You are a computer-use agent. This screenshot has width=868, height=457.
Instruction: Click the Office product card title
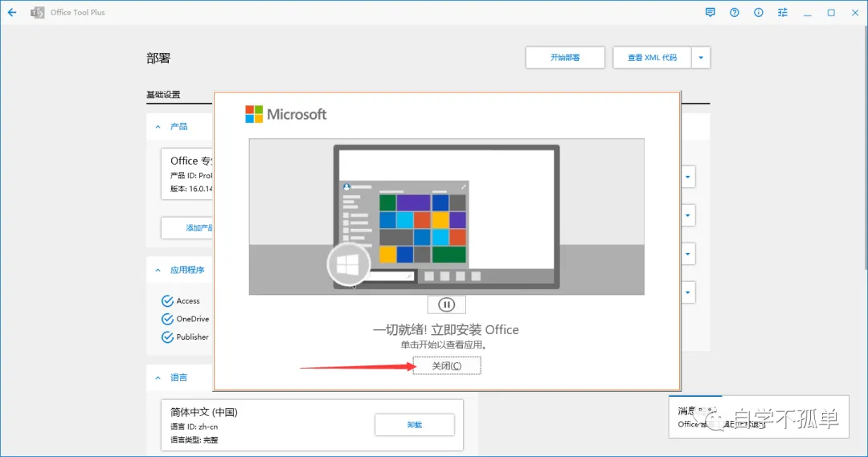(x=191, y=161)
